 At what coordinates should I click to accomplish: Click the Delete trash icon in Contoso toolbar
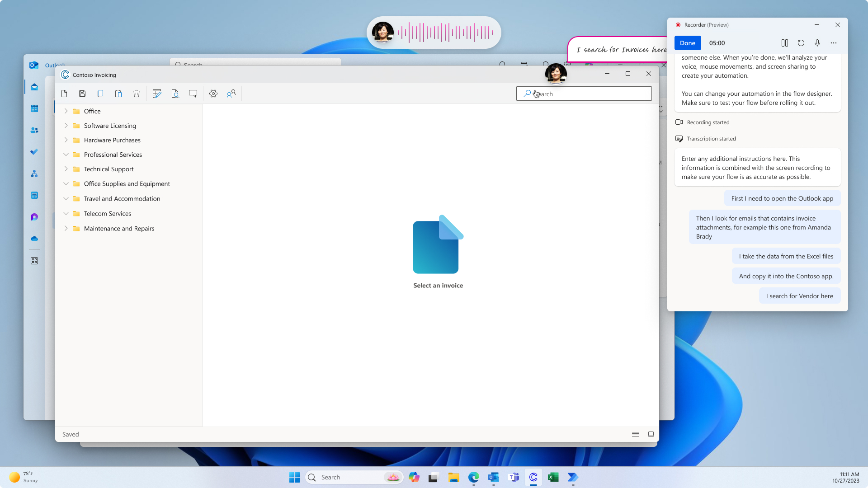137,94
